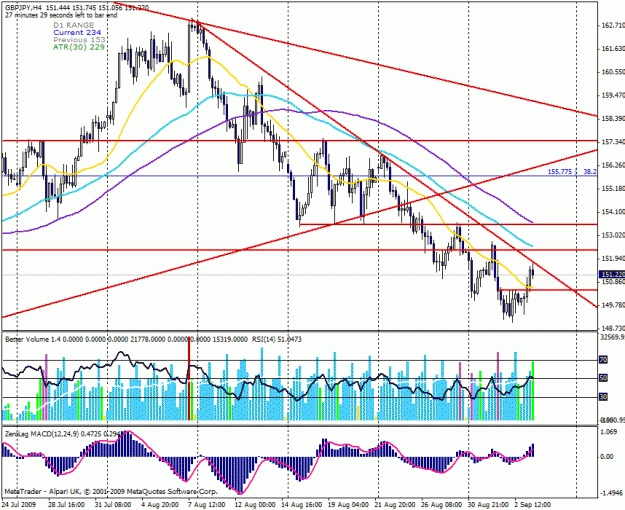
Task: Click the volume scale value 32569.9
Action: tap(613, 337)
